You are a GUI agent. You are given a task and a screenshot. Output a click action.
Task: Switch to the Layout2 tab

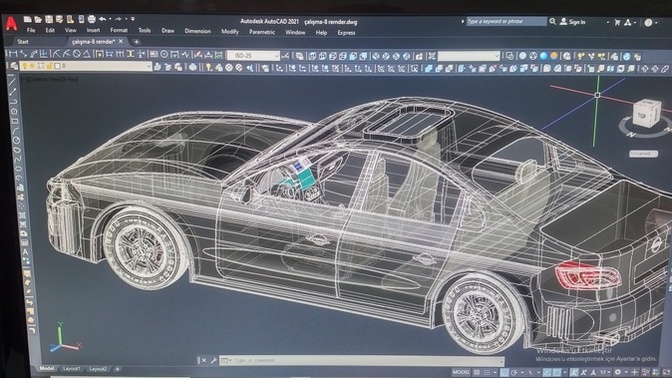click(99, 369)
